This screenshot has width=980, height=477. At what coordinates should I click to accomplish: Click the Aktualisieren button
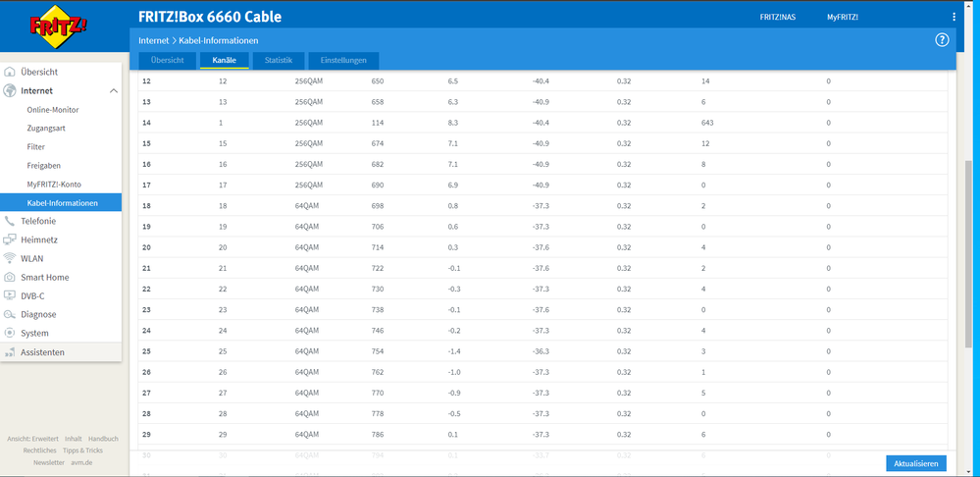tap(915, 463)
